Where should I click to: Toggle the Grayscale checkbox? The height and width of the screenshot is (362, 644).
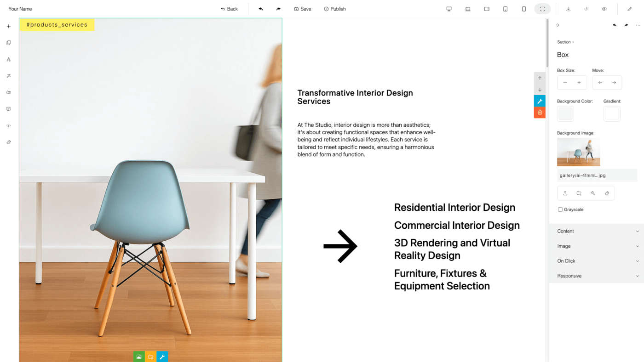(560, 209)
